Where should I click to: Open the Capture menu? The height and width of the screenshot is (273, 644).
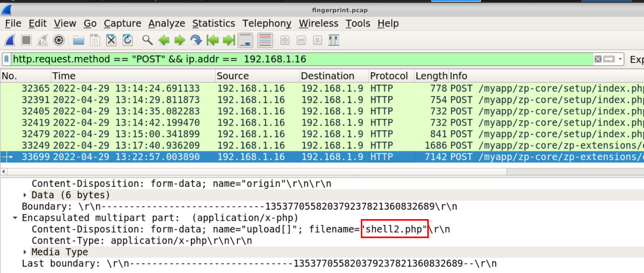tap(122, 23)
